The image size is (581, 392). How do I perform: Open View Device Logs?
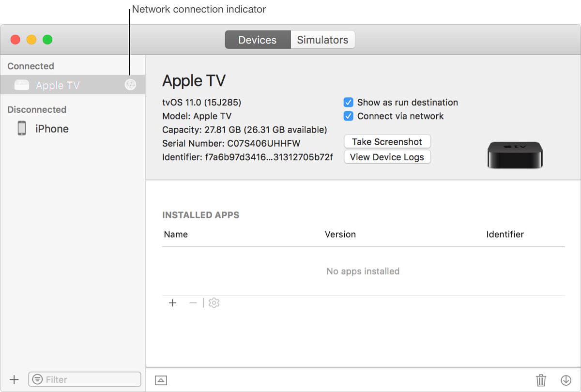387,157
